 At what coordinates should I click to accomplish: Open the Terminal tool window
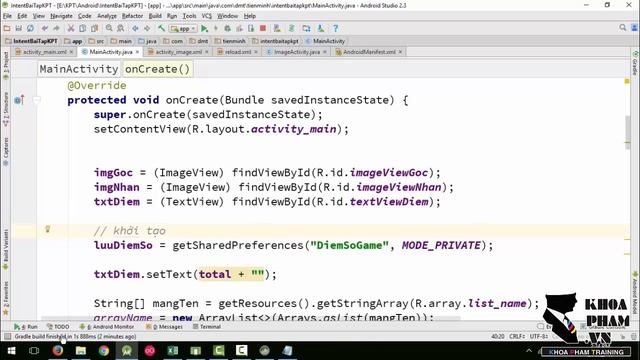(x=207, y=327)
